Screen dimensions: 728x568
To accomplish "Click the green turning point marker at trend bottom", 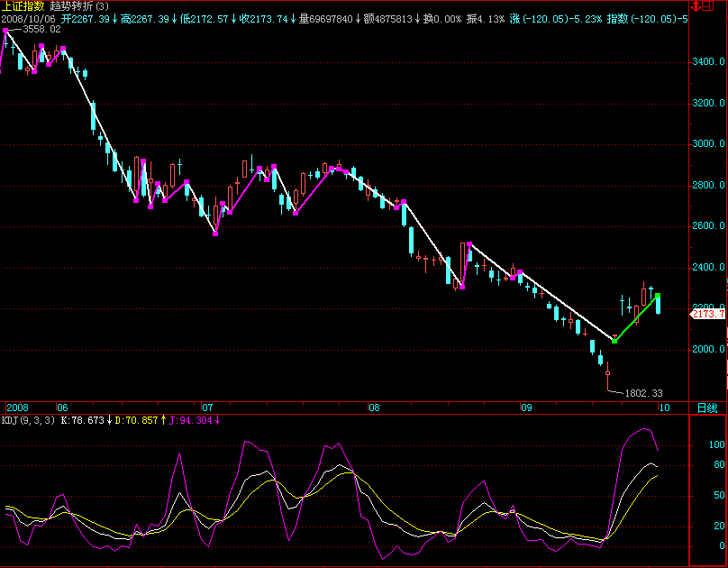I will coord(614,342).
